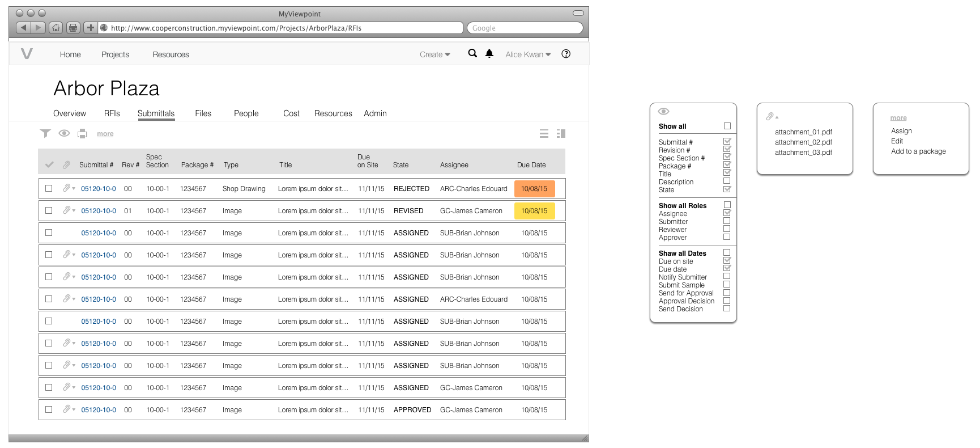Screen dimensions: 980x448
Task: Go to browser home icon
Action: [x=56, y=27]
